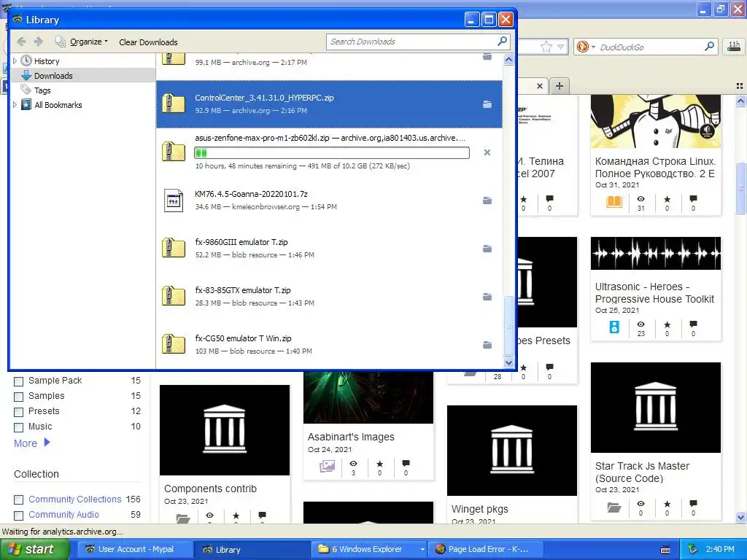Open Community Audio link
This screenshot has height=560, width=747.
[x=64, y=514]
